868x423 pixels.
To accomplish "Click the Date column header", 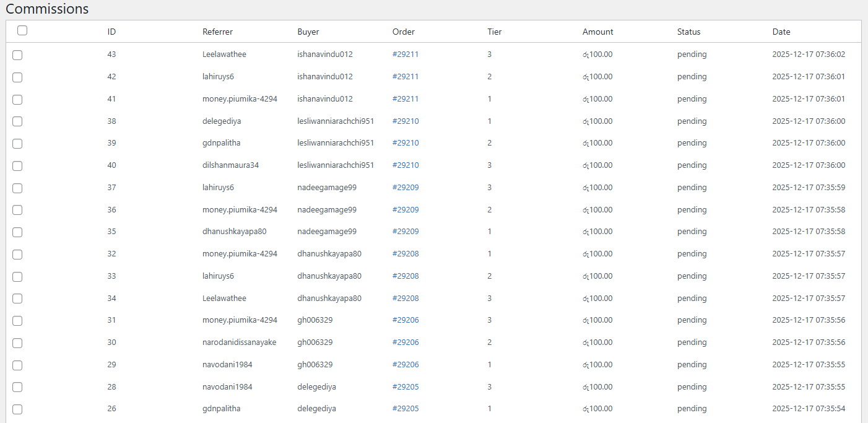I will [781, 32].
